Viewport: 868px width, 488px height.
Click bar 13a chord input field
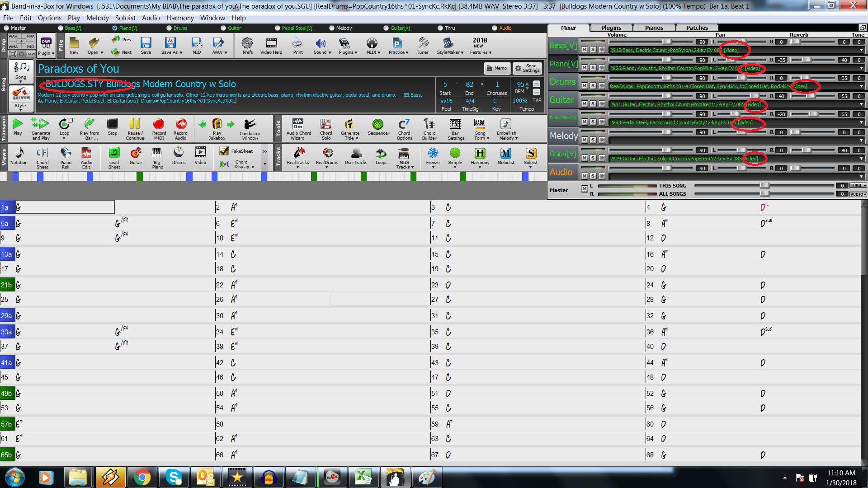(x=64, y=253)
